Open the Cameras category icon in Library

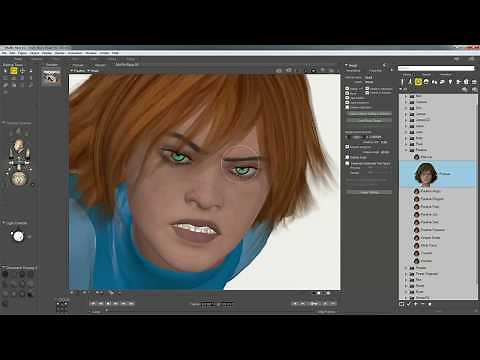pos(458,82)
